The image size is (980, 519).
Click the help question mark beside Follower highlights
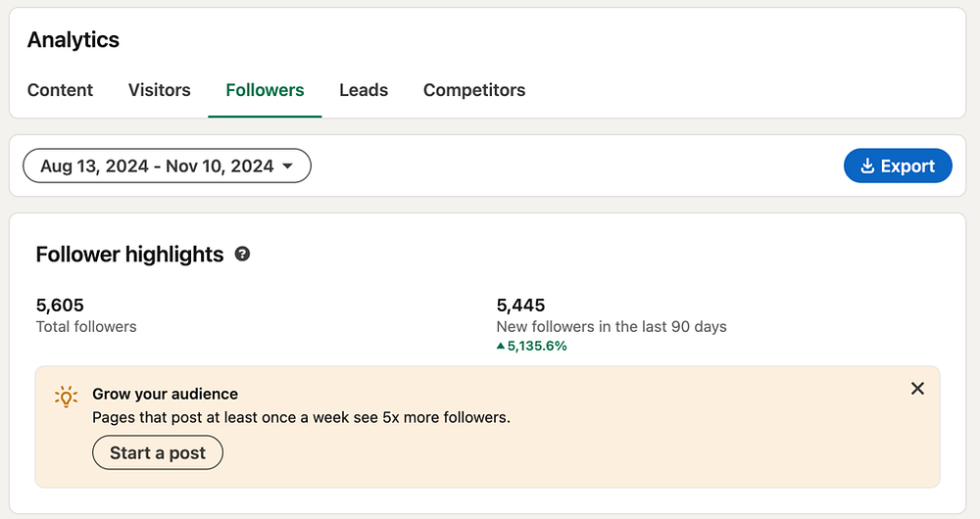point(243,255)
